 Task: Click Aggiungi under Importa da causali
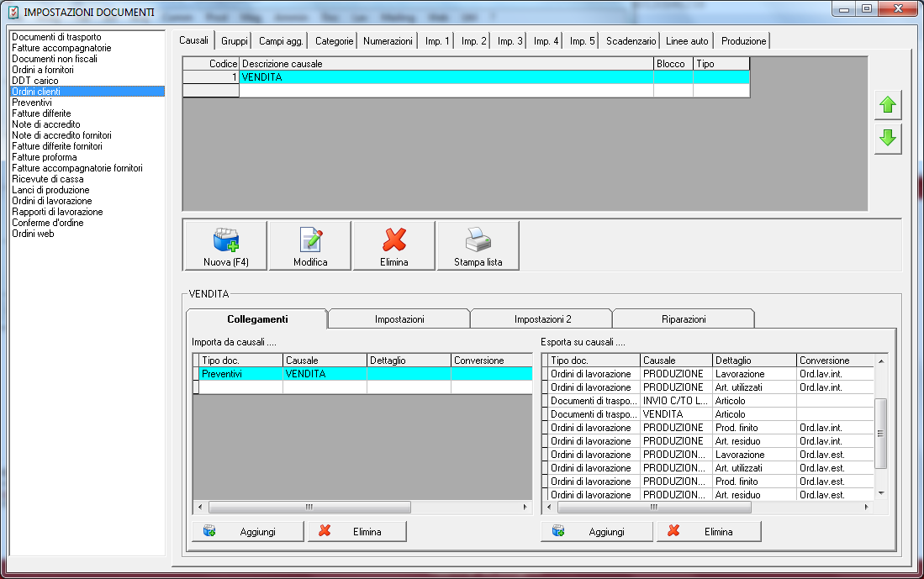[x=248, y=531]
